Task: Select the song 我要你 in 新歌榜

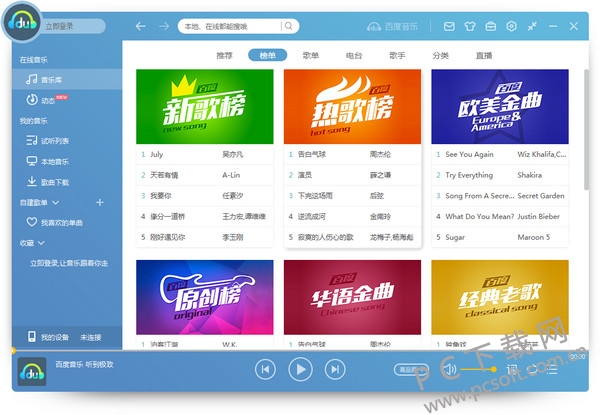Action: (205, 196)
